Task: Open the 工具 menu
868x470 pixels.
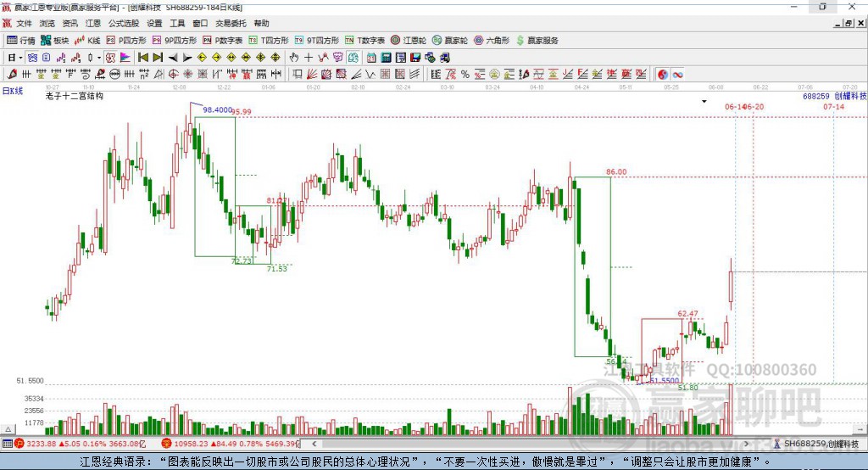Action: [x=177, y=23]
